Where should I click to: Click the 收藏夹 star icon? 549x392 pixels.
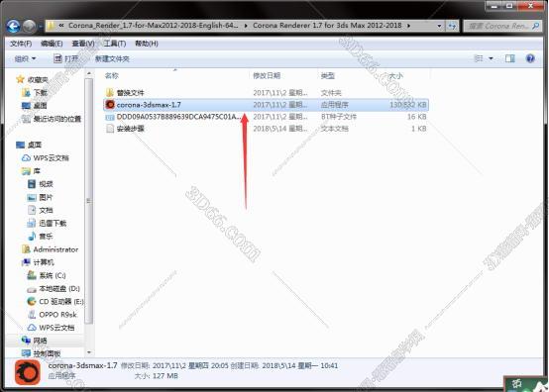coord(20,79)
